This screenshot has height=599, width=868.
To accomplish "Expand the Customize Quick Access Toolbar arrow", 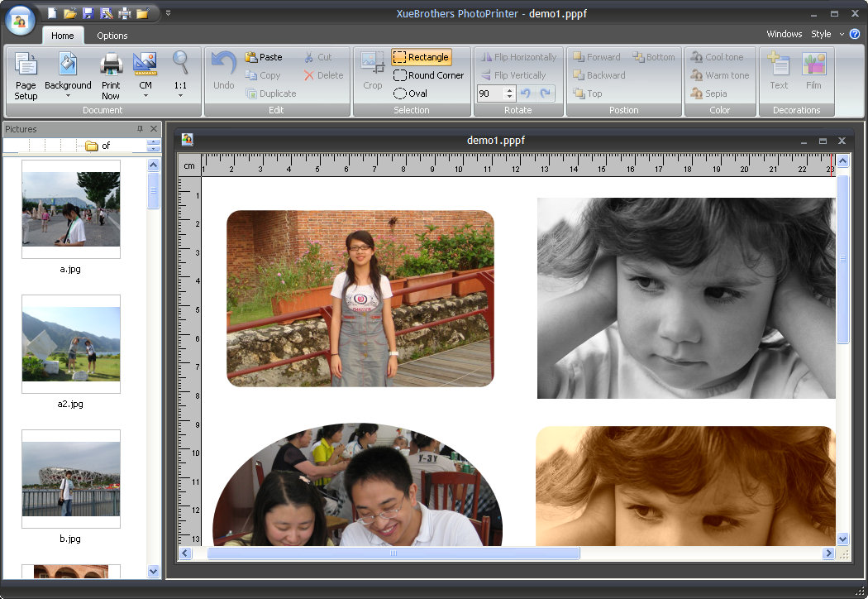I will pos(169,12).
